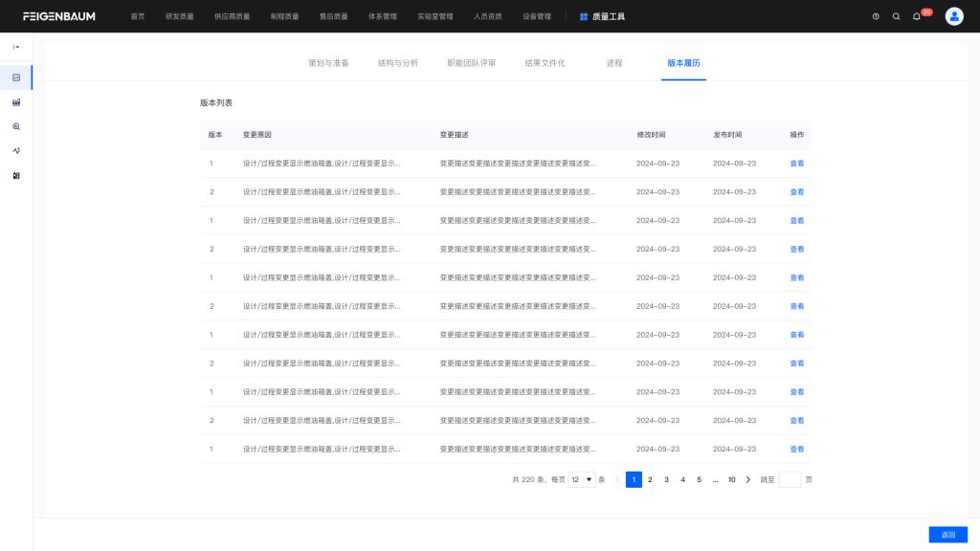
Task: Click the 版本列表 section title
Action: point(216,102)
